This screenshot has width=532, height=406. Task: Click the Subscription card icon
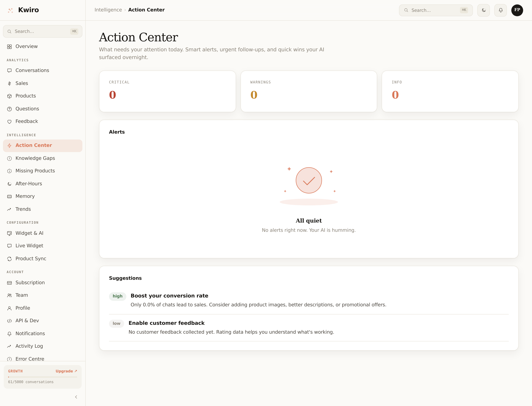pos(9,283)
